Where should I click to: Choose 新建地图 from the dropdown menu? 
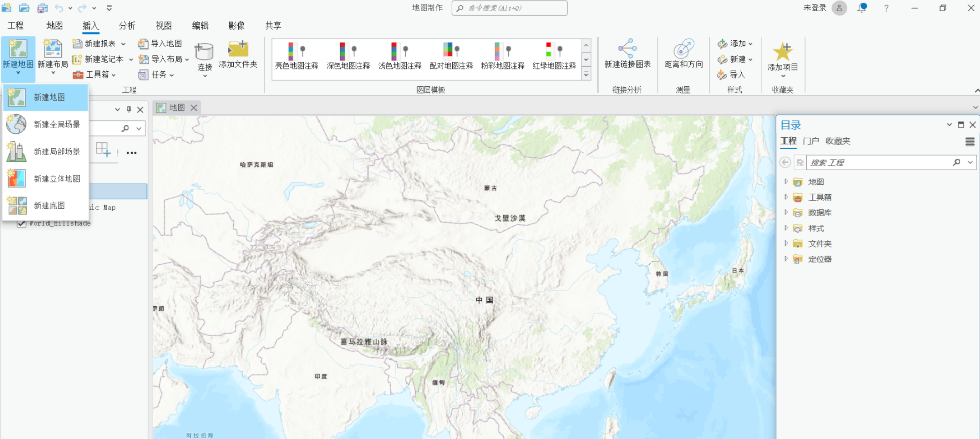click(x=46, y=97)
